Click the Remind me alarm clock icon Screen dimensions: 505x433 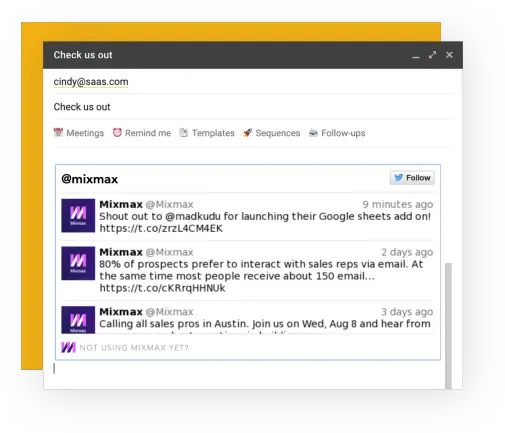(x=117, y=132)
